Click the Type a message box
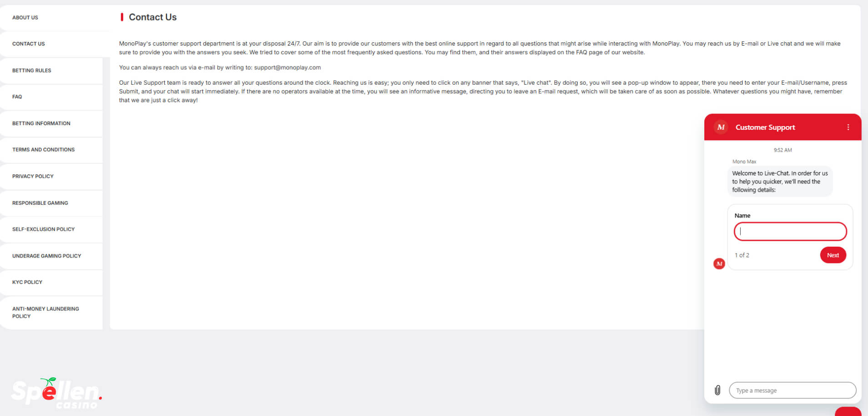Screen dimensions: 868x416 pyautogui.click(x=792, y=390)
